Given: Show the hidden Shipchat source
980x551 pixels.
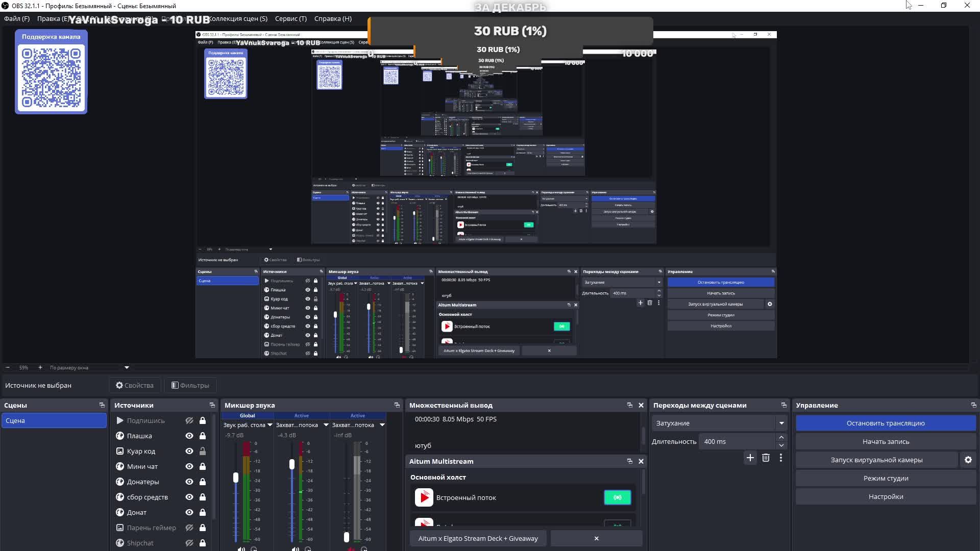Looking at the screenshot, I should 189,543.
